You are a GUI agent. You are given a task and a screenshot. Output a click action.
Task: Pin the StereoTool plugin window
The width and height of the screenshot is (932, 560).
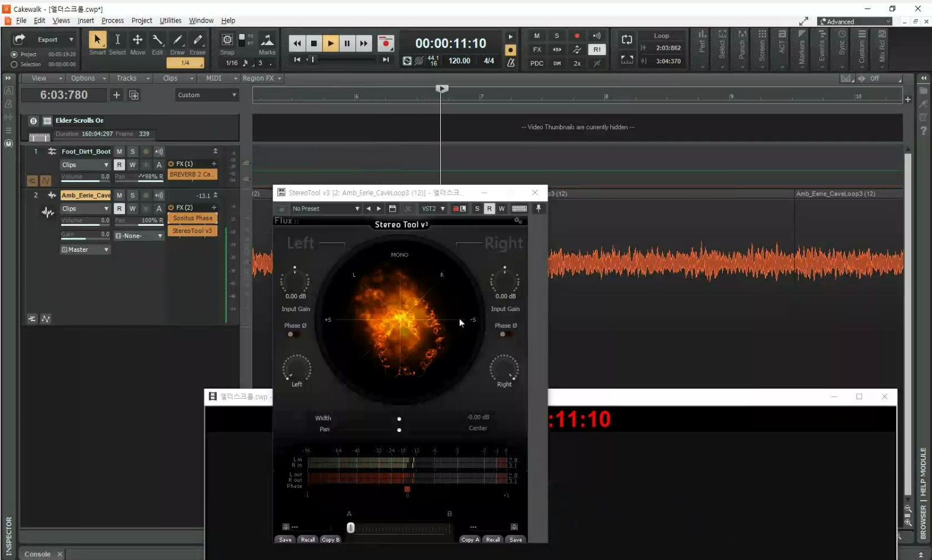coord(539,209)
